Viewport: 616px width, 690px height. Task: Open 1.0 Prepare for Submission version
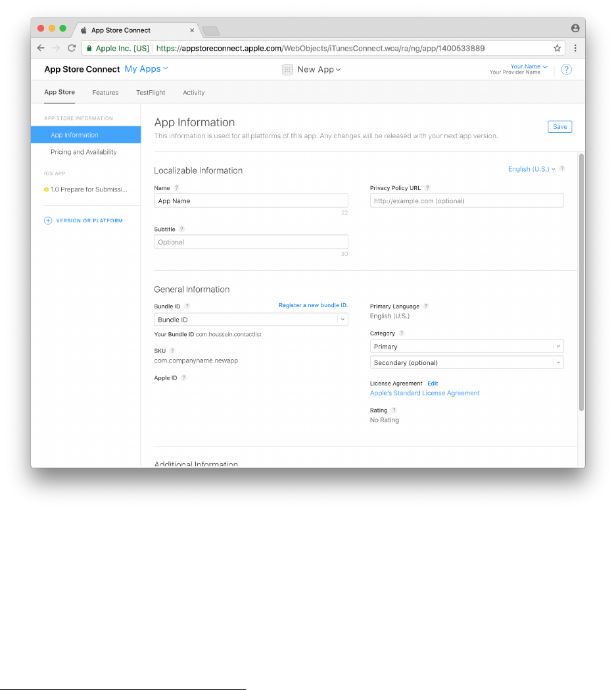(x=89, y=189)
